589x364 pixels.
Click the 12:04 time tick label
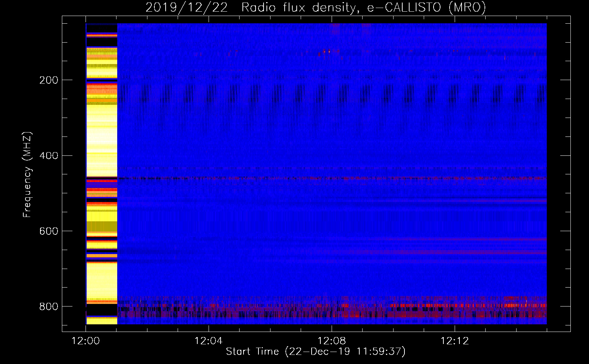point(209,341)
